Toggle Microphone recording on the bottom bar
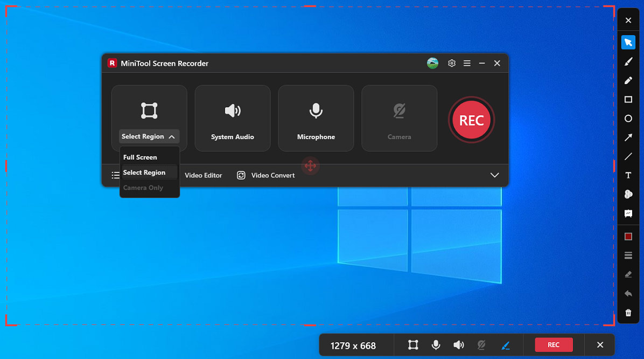 click(x=436, y=344)
